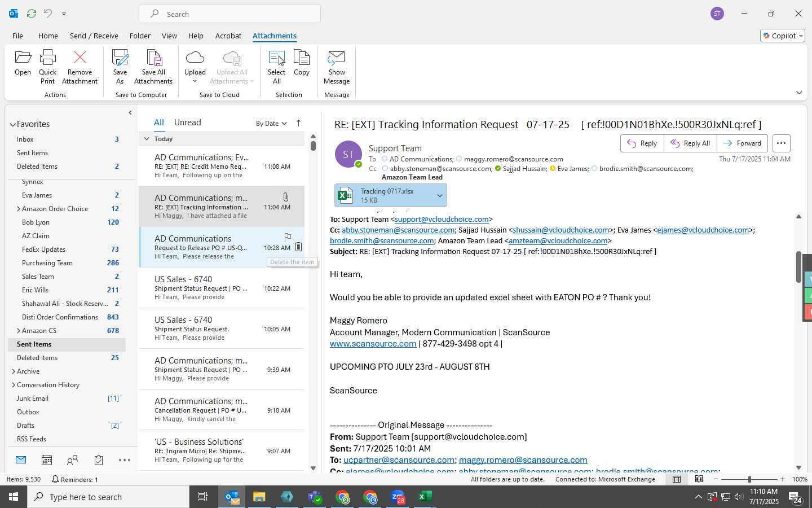
Task: Zoom in with plus button
Action: (782, 479)
